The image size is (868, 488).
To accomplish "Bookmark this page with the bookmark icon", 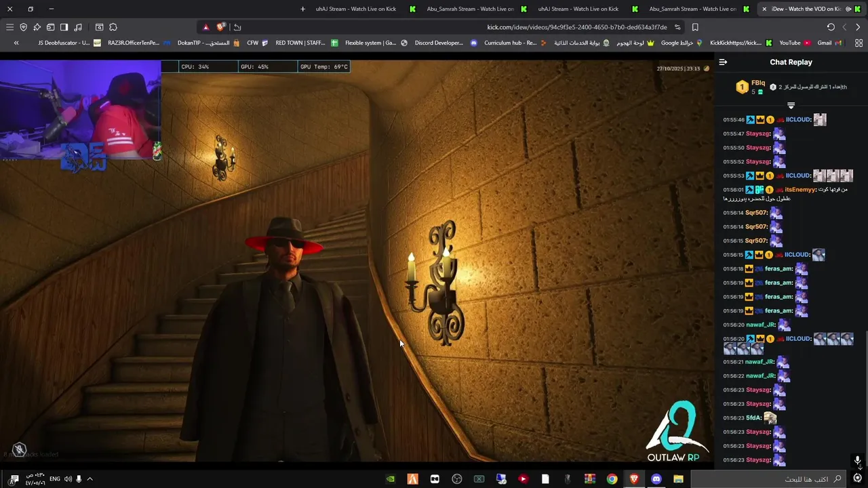I will [x=695, y=27].
